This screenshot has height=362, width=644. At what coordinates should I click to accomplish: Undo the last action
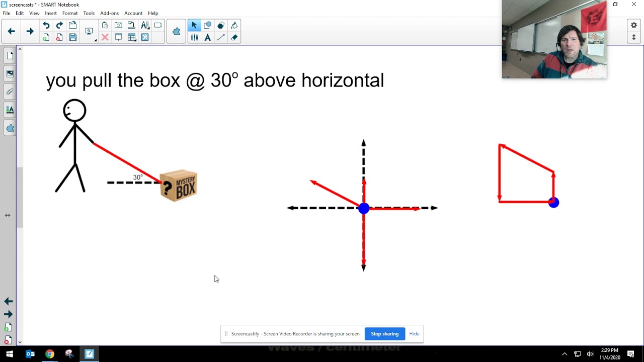point(46,25)
